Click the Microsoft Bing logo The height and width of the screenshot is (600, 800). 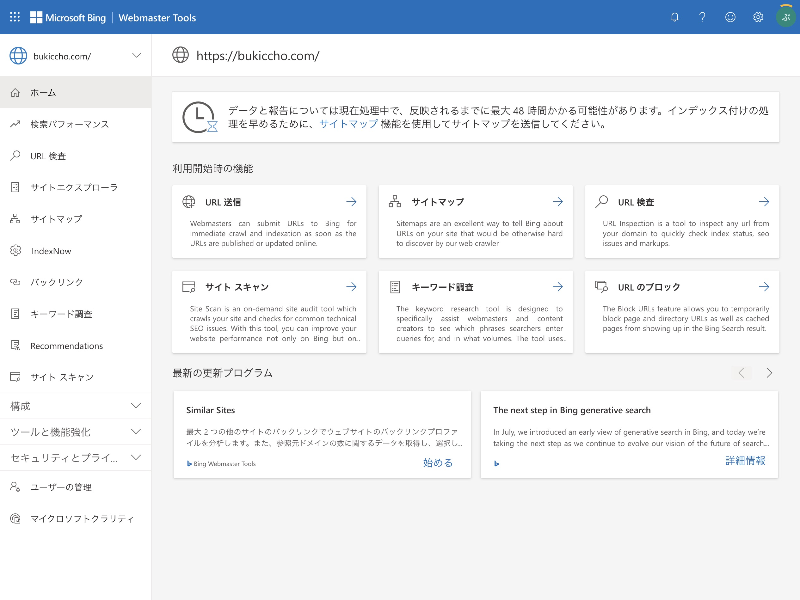68,17
